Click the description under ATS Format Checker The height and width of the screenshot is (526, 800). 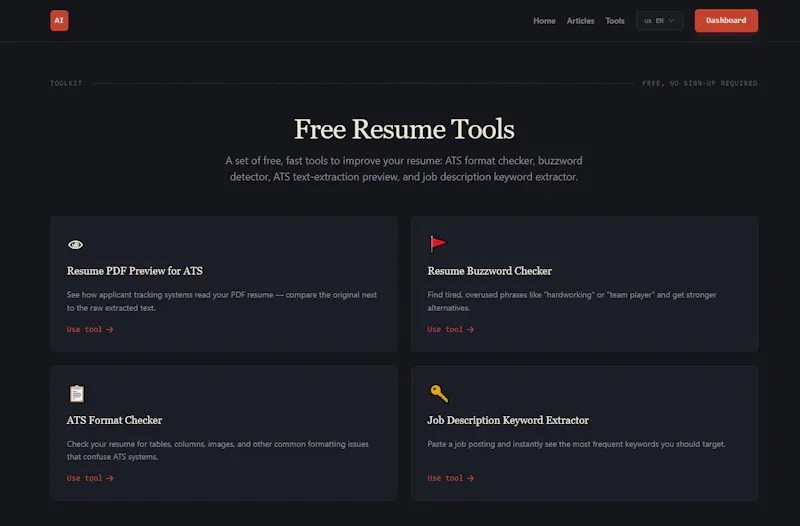point(218,450)
